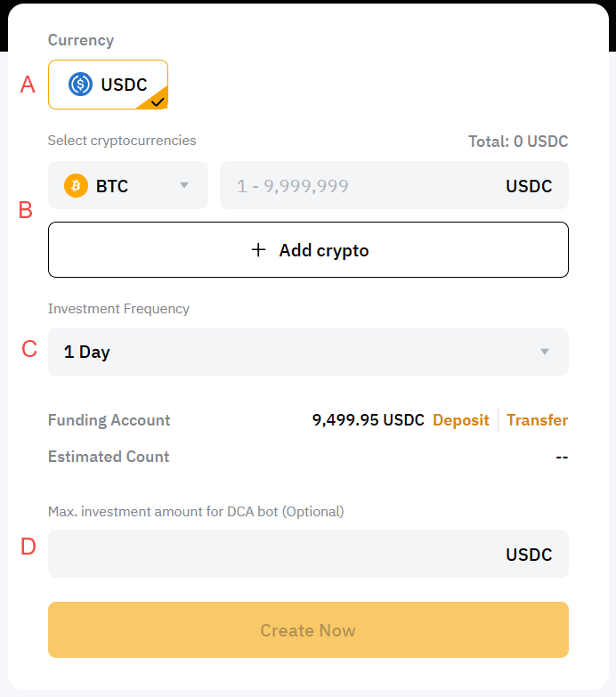This screenshot has width=616, height=697.
Task: Click the Total: 0 USDC text
Action: click(x=518, y=141)
